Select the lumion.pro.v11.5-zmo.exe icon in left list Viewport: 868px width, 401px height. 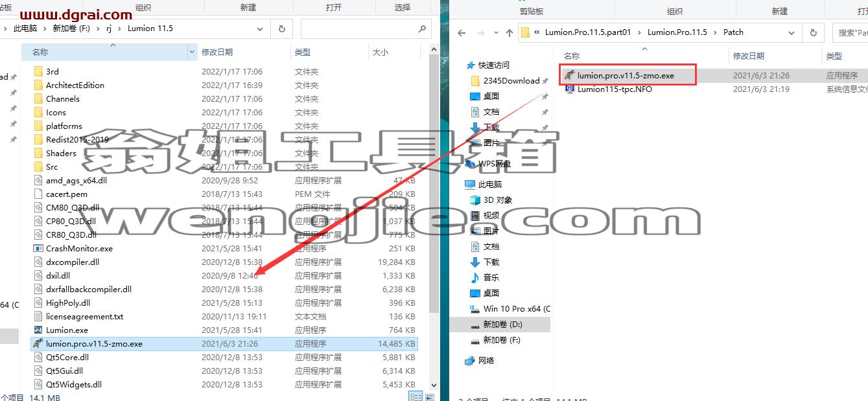coord(38,344)
